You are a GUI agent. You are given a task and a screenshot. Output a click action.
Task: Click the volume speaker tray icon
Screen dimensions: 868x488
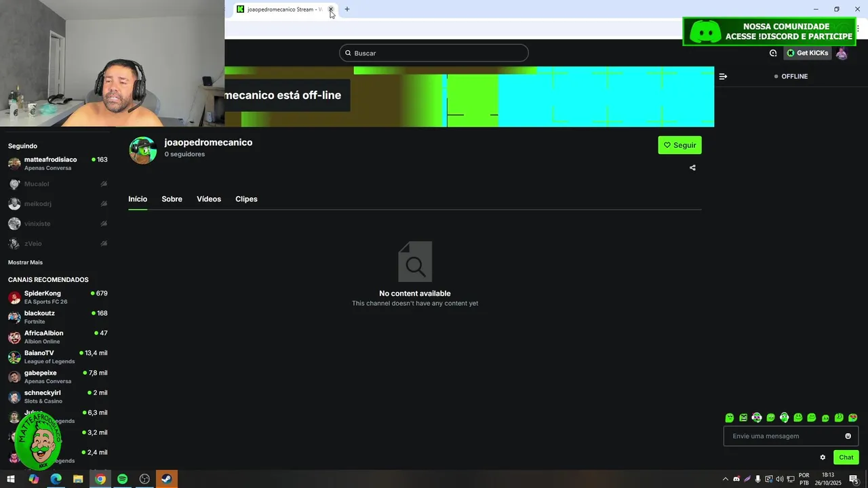780,479
